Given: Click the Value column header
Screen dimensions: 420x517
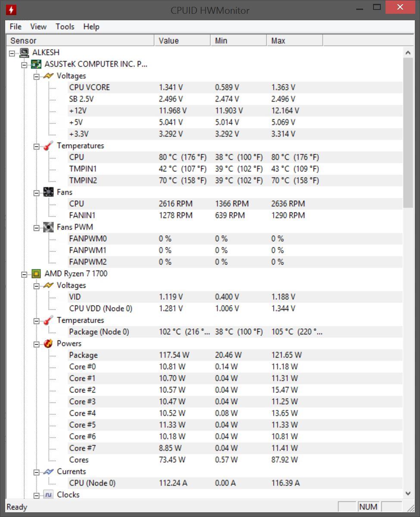Looking at the screenshot, I should click(183, 40).
